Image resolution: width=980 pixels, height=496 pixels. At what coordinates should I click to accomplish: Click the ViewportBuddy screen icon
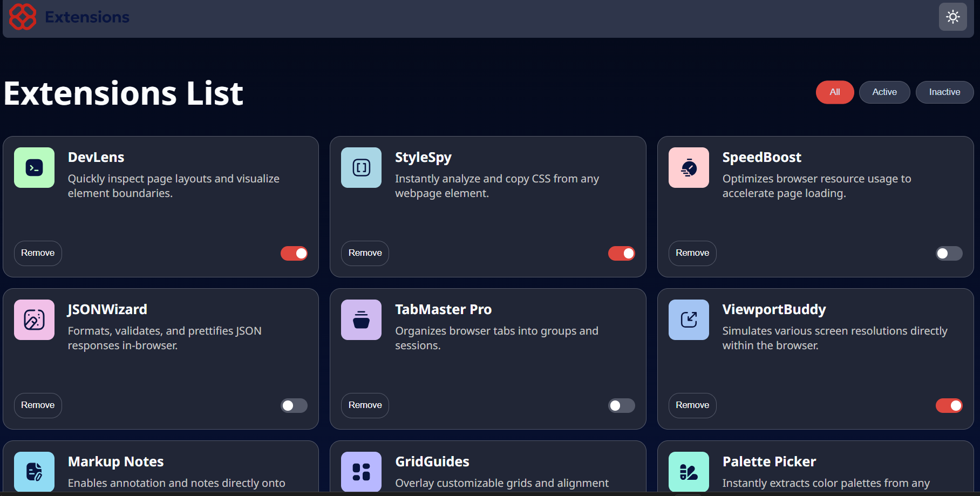pyautogui.click(x=689, y=320)
